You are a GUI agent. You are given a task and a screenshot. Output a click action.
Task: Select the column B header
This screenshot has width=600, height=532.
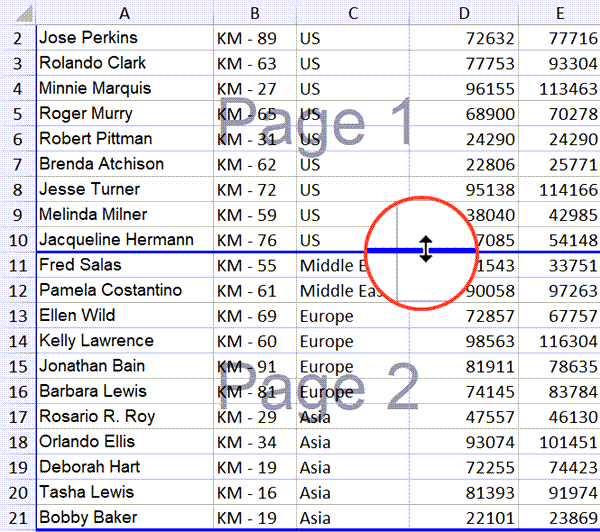click(254, 13)
